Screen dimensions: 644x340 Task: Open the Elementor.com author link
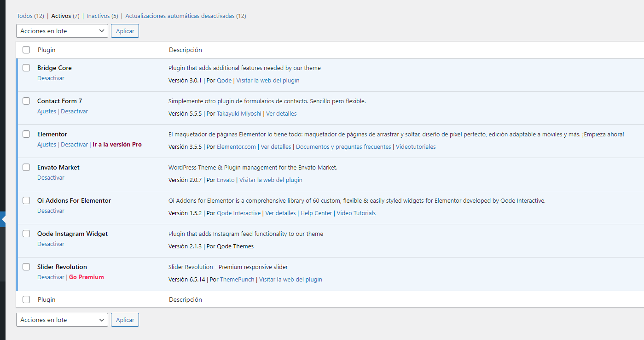coord(236,147)
